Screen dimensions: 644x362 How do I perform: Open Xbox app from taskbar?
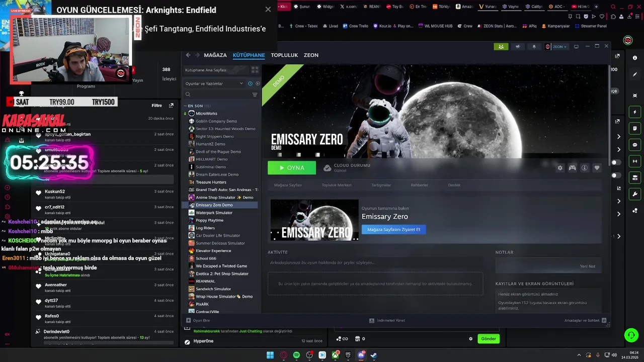[x=335, y=355]
